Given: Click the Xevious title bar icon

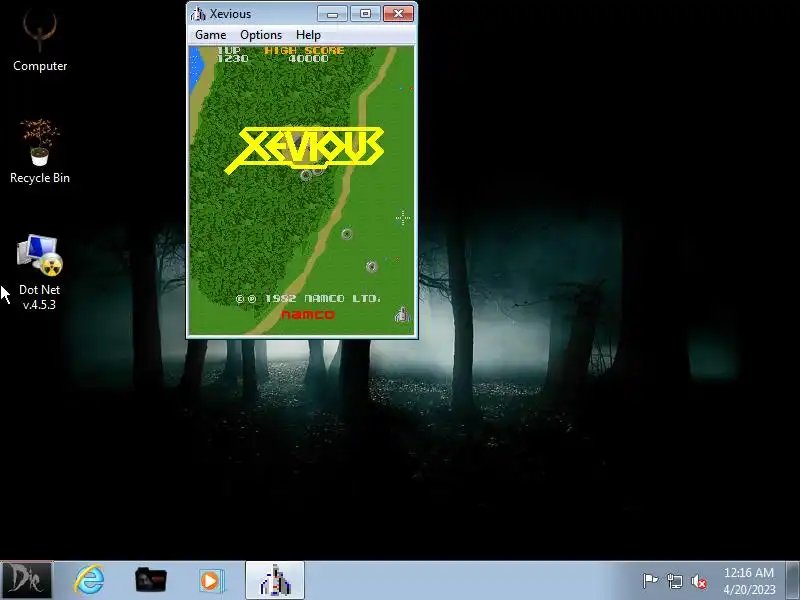Looking at the screenshot, I should point(198,14).
